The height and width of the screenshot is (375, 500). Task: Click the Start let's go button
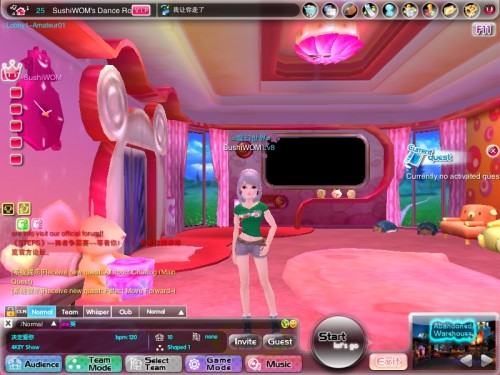tap(338, 341)
